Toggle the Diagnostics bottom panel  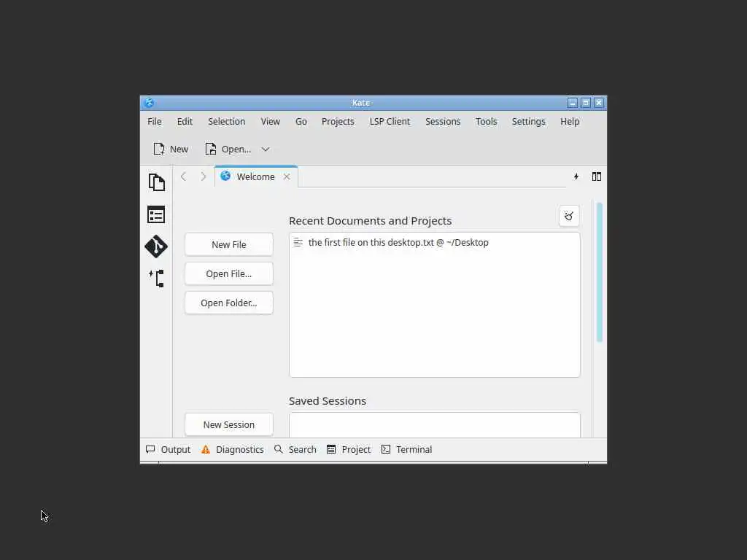coord(233,449)
